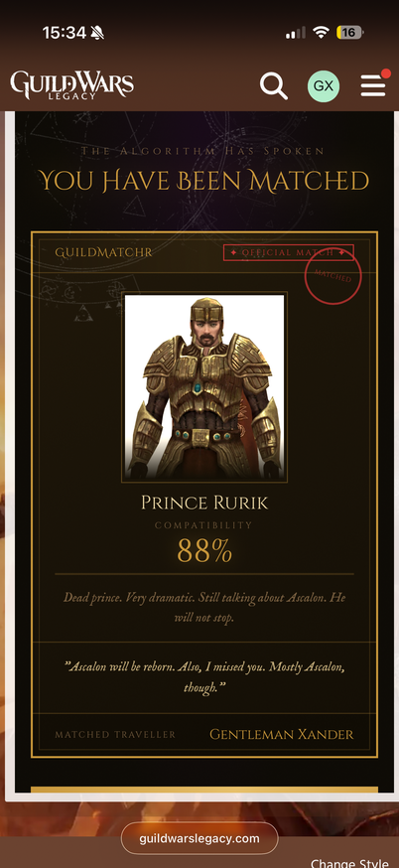Tap the guildwarslegacy.com address bar
Screen dimensions: 399x868
point(199,838)
